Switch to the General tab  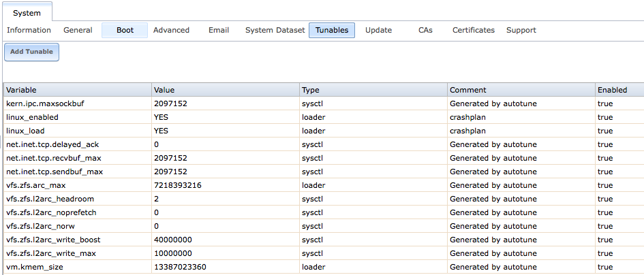point(78,30)
